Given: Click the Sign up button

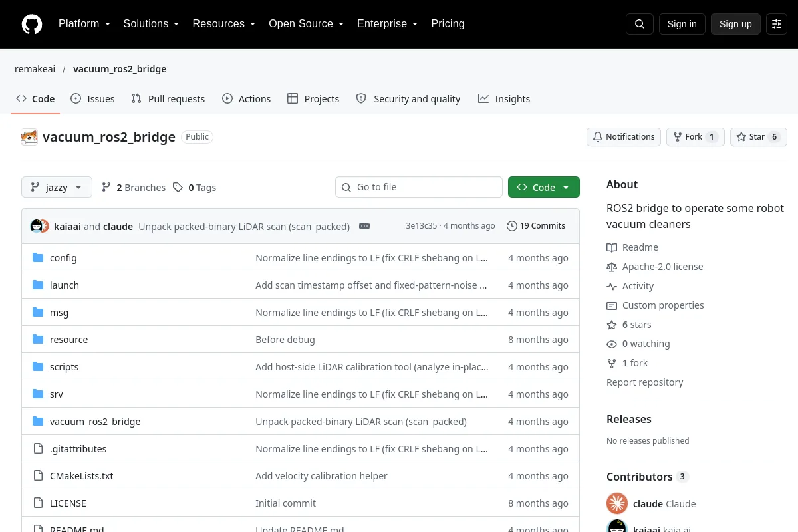Looking at the screenshot, I should [735, 24].
